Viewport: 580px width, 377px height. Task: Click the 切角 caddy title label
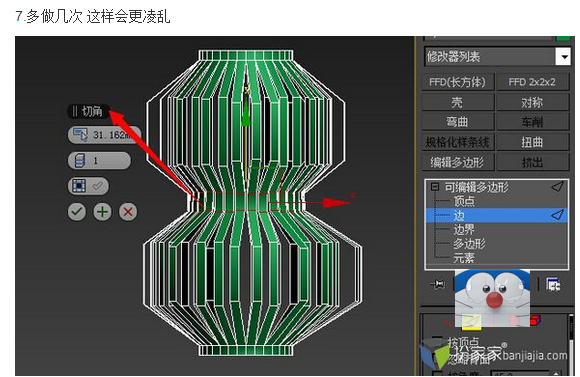coord(92,111)
